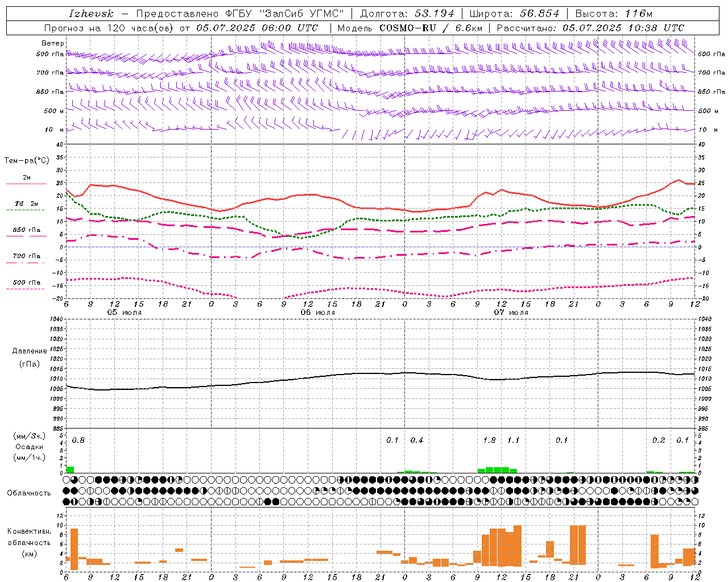
Task: Click the "(мм/1ч.)" precipitation unit label
Action: point(29,458)
